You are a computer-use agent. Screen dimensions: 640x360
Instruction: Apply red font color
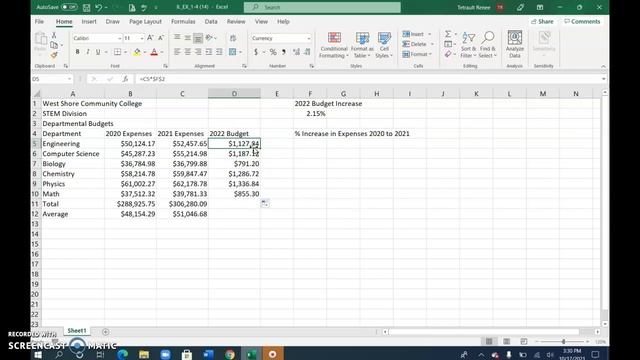[x=154, y=52]
